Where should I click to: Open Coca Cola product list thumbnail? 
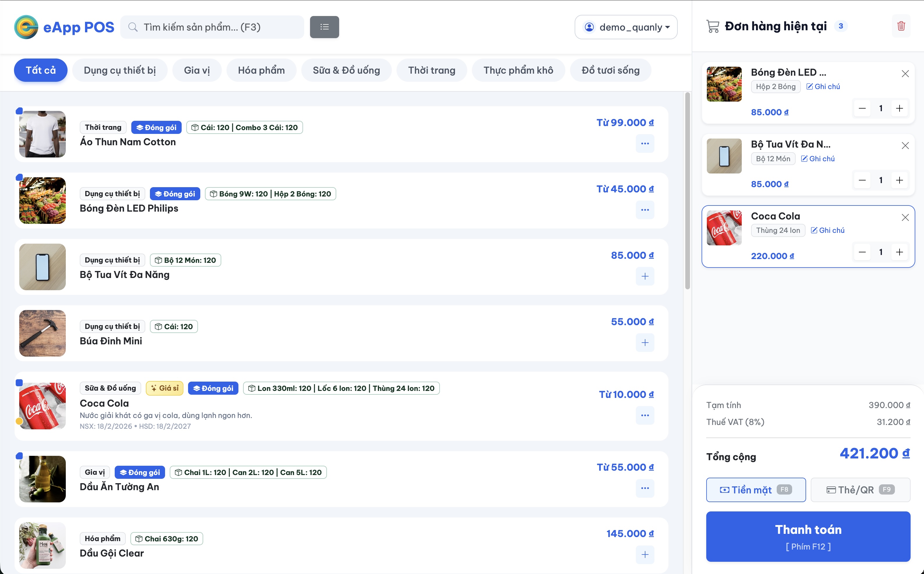(43, 406)
